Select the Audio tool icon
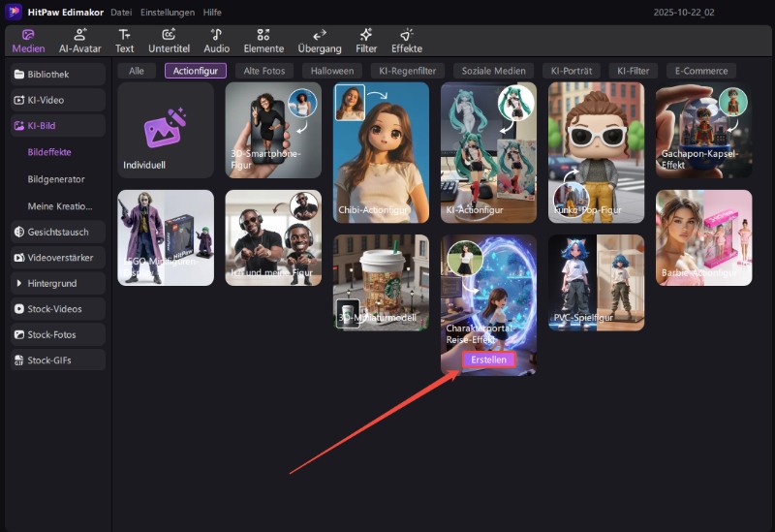The width and height of the screenshot is (775, 532). click(217, 40)
